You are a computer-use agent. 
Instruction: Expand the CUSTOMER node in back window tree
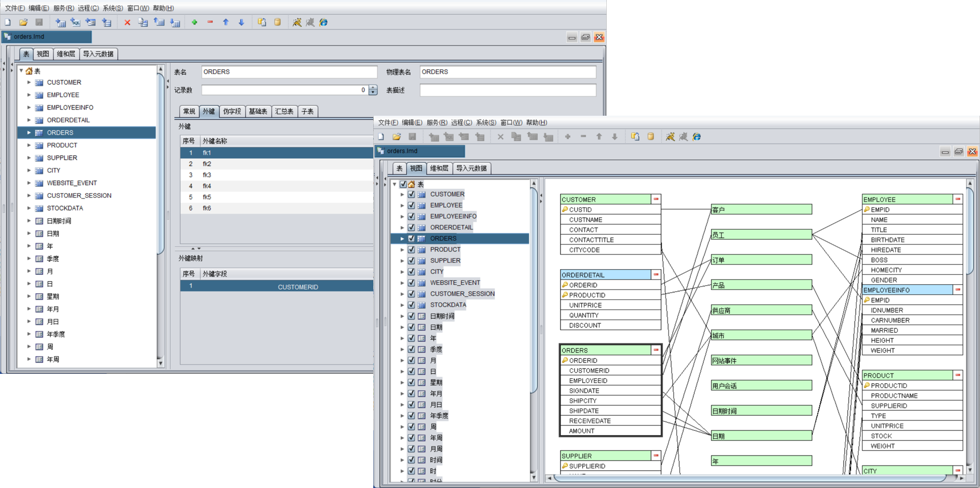click(x=29, y=82)
